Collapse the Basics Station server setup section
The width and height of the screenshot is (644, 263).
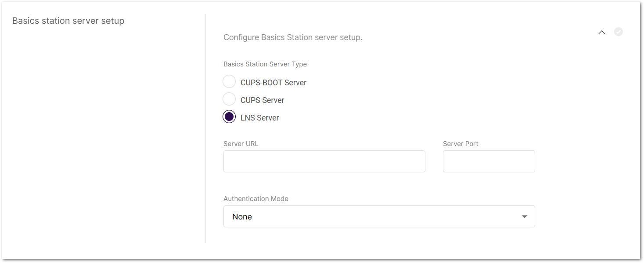(601, 32)
